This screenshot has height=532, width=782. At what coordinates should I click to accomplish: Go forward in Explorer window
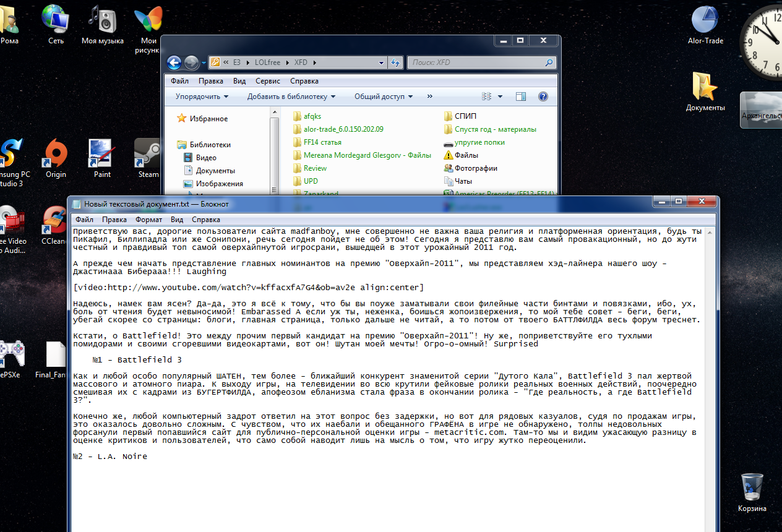point(191,62)
